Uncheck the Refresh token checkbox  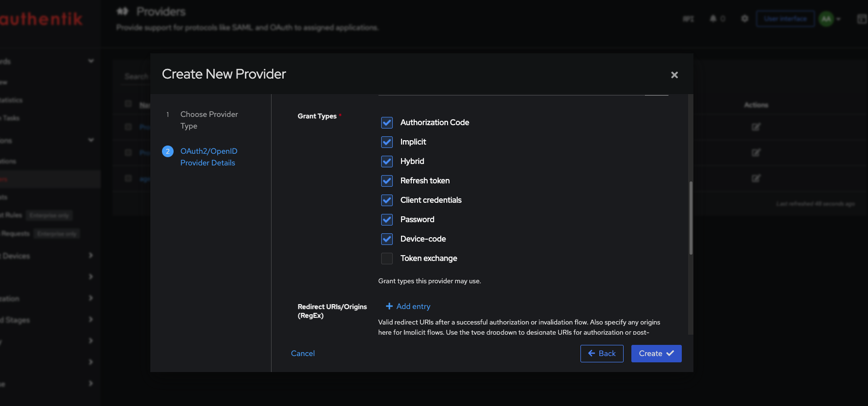[x=387, y=181]
